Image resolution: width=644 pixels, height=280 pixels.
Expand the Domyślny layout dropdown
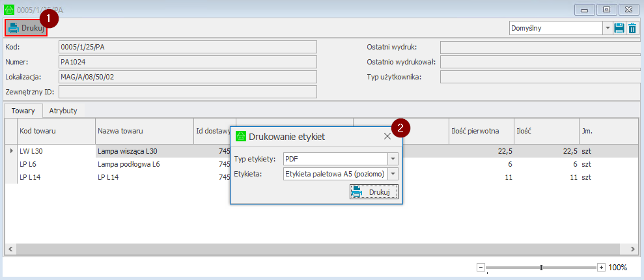coord(608,28)
